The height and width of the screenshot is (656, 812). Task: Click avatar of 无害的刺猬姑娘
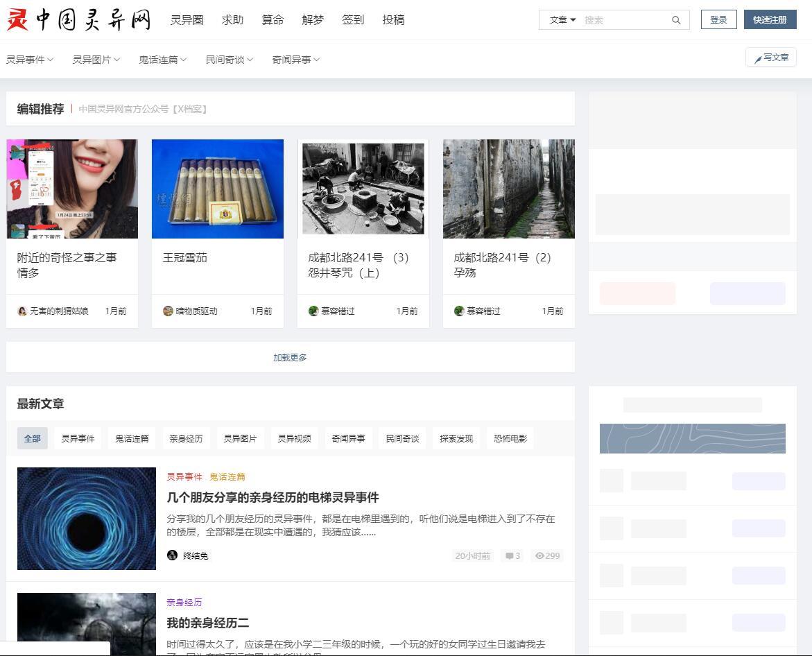point(22,311)
